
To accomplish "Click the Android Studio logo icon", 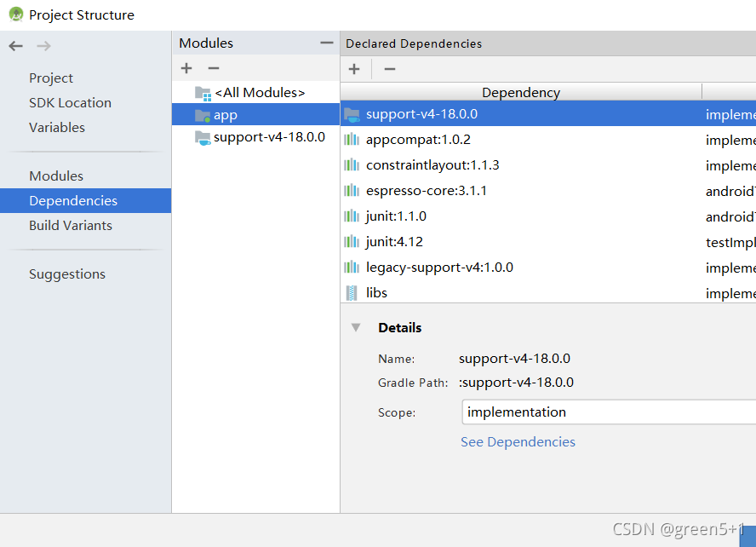I will (x=16, y=14).
